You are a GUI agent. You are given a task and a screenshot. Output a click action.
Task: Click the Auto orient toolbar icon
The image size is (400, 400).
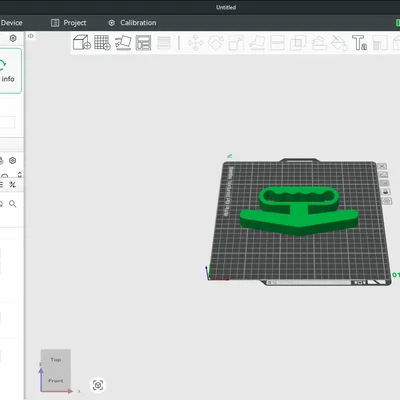pyautogui.click(x=123, y=43)
